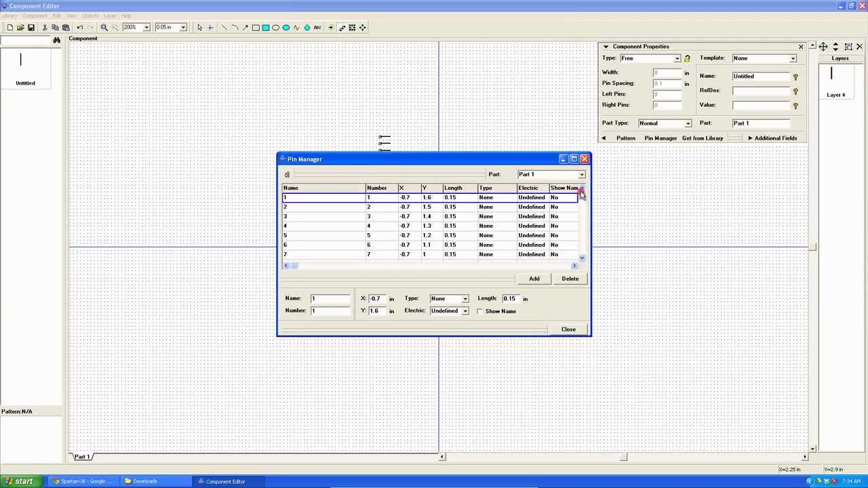Select the origin cross tool
Viewport: 868px width, 488px height.
210,27
